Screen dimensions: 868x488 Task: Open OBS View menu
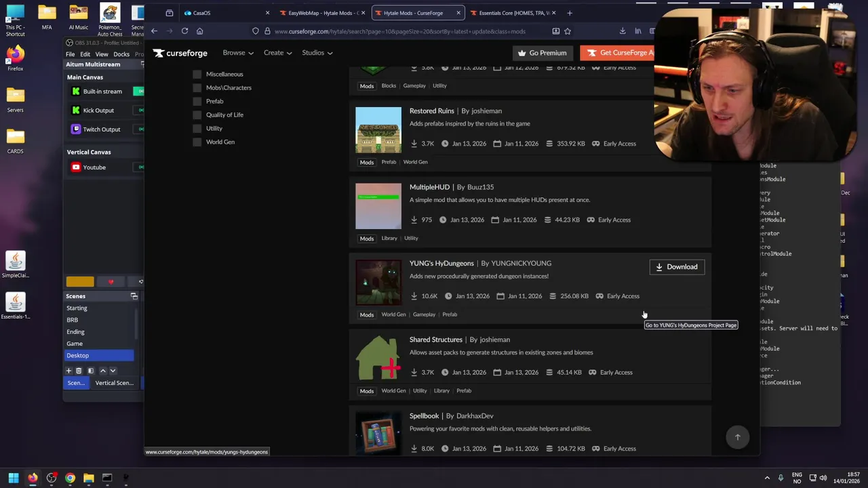102,54
